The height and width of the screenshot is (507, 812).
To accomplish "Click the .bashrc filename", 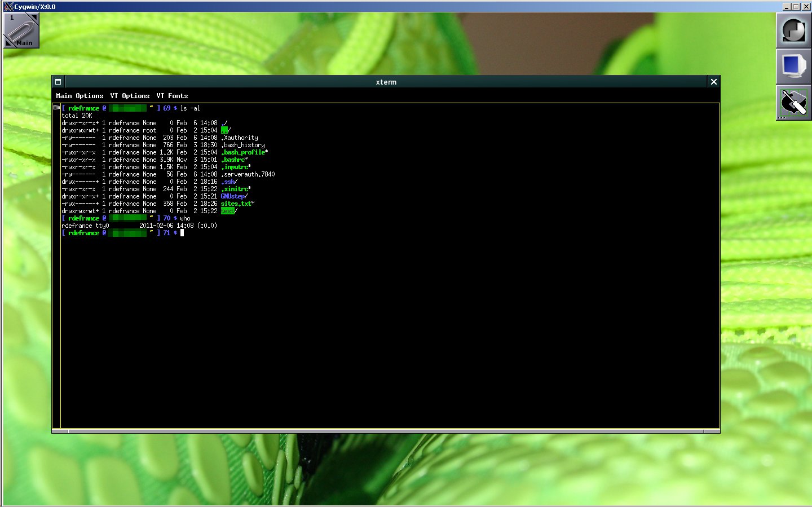I will pyautogui.click(x=232, y=160).
